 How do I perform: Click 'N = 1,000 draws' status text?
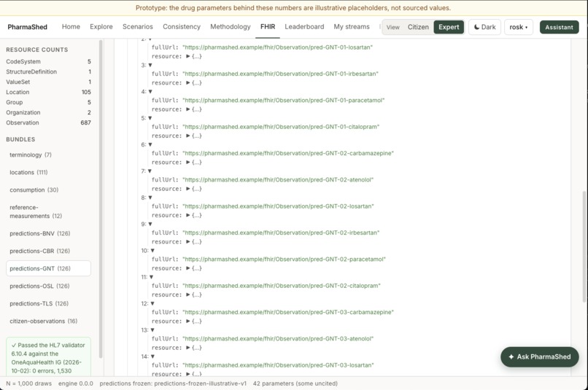tap(29, 383)
